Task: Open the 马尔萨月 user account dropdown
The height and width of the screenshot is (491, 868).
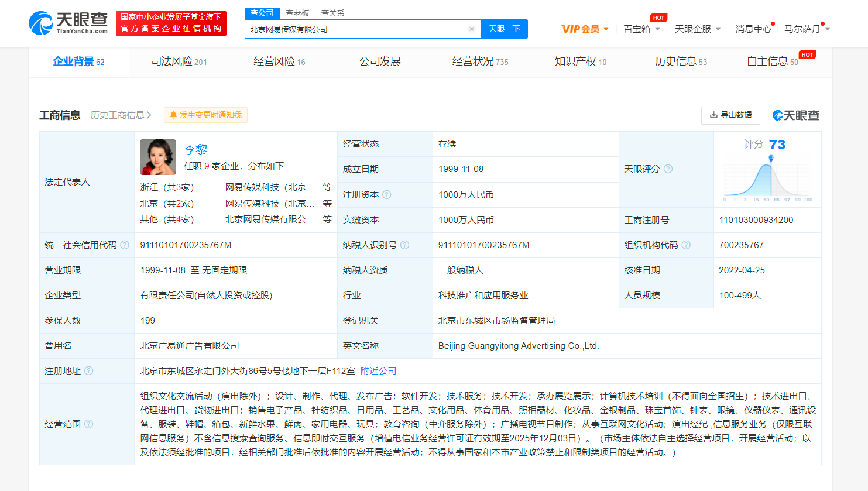Action: [x=807, y=29]
